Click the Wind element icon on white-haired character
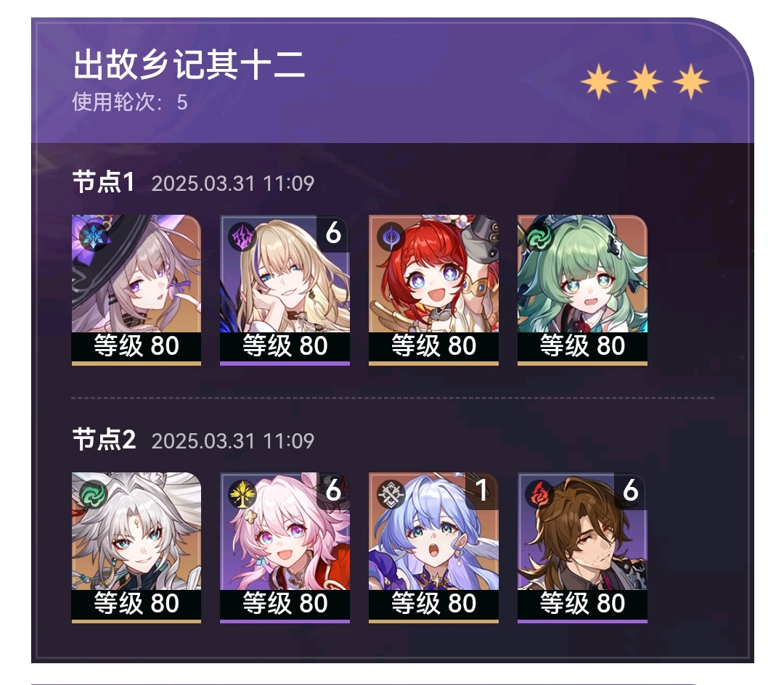 (93, 494)
